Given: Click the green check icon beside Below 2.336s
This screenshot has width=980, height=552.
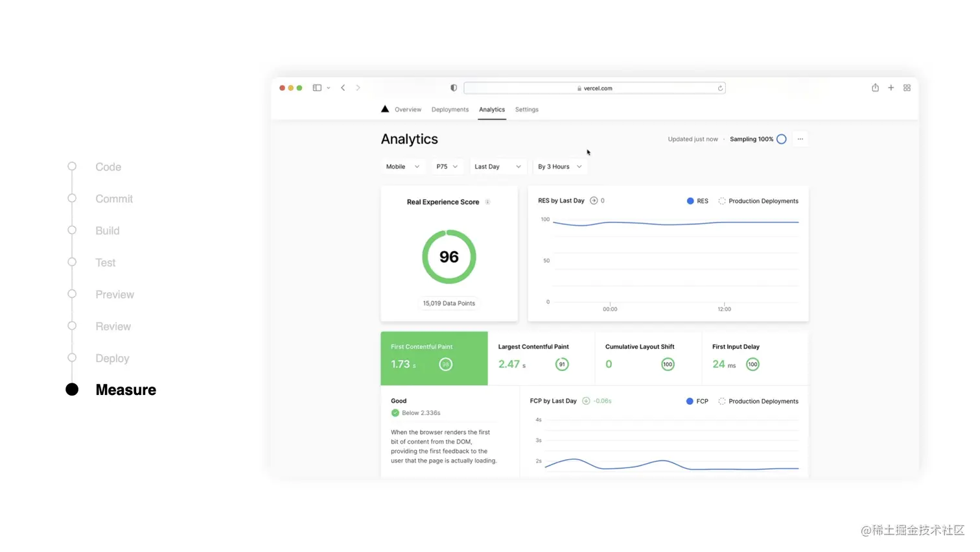Looking at the screenshot, I should click(395, 413).
